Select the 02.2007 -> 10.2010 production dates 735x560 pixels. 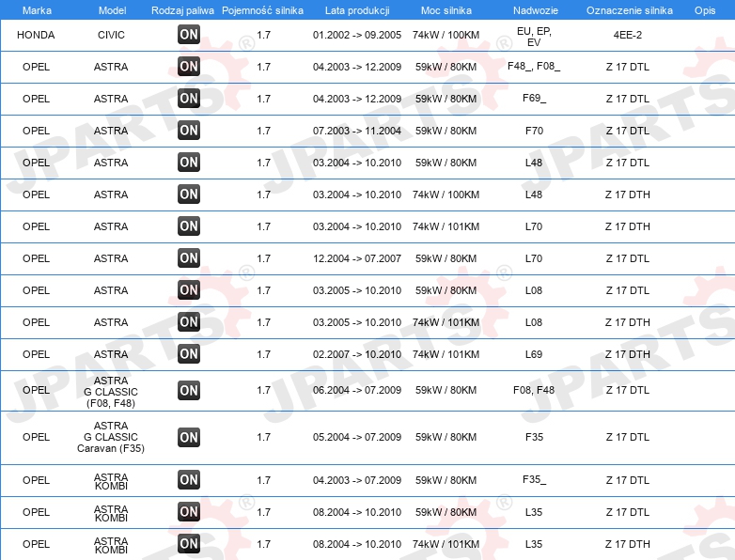[x=357, y=354]
